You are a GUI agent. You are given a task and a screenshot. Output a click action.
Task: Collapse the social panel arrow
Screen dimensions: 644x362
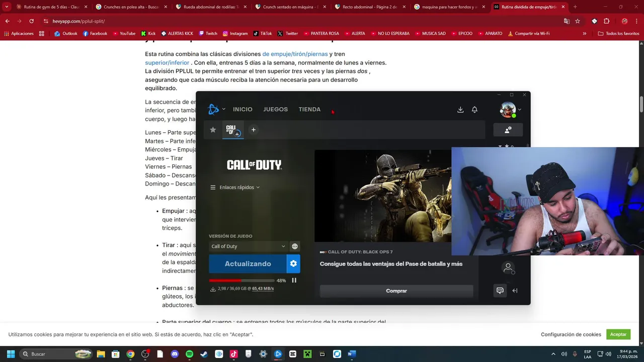point(515,290)
